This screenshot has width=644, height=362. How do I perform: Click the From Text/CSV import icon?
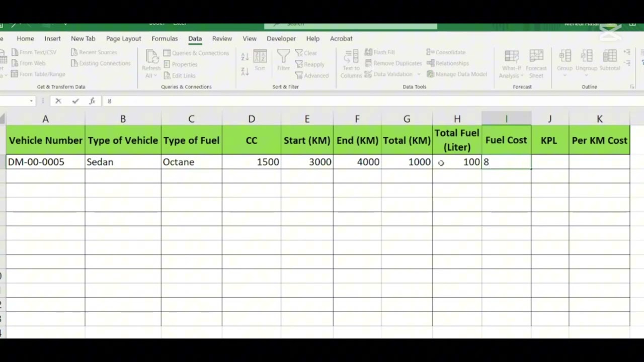pyautogui.click(x=15, y=52)
